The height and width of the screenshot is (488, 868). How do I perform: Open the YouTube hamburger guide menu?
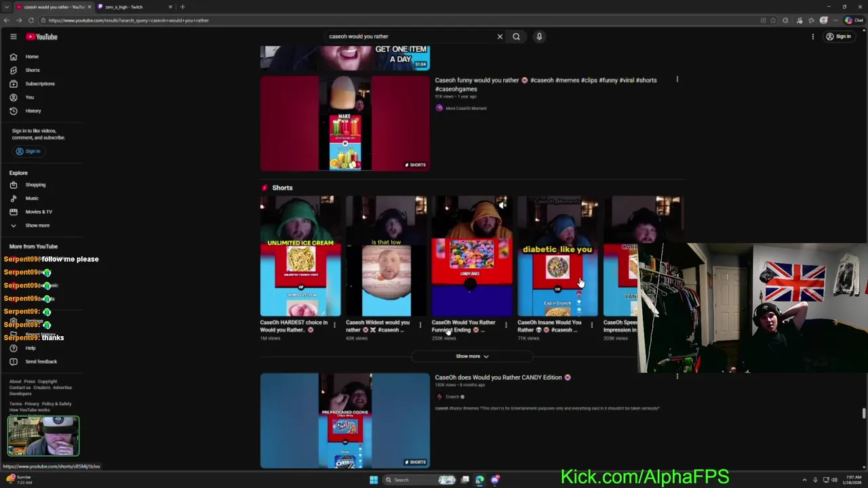(13, 37)
